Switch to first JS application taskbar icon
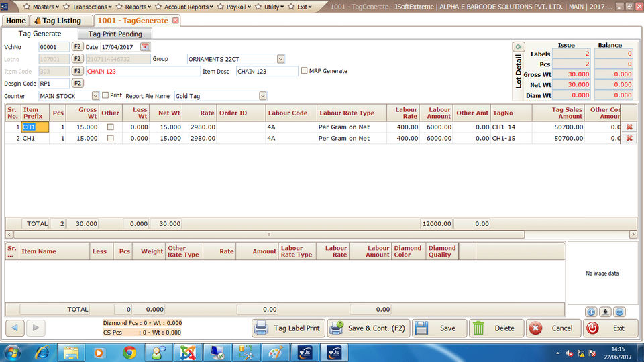The image size is (644, 362). (305, 353)
